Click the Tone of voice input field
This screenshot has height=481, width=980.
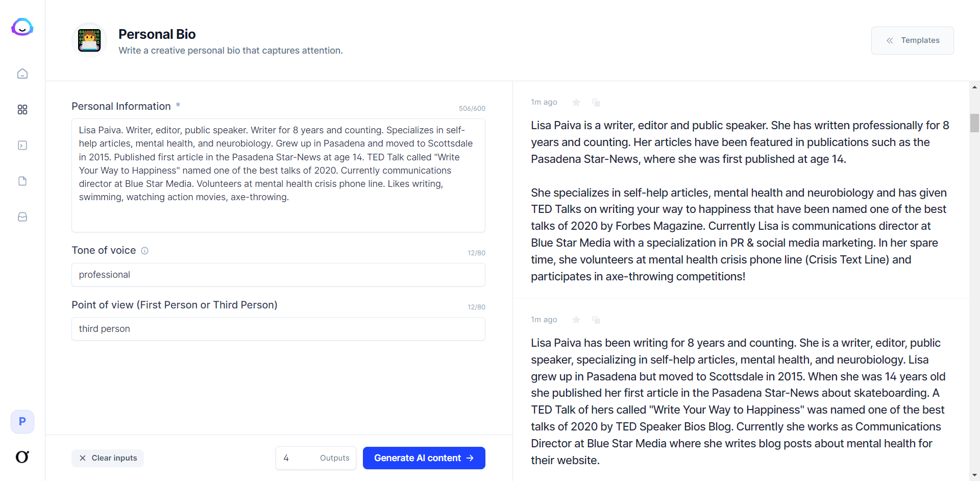(278, 275)
